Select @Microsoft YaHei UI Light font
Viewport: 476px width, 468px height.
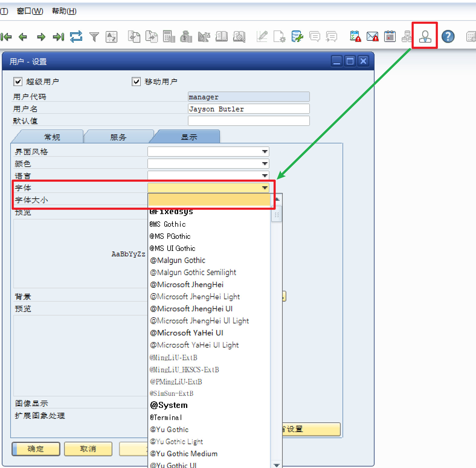coord(209,345)
